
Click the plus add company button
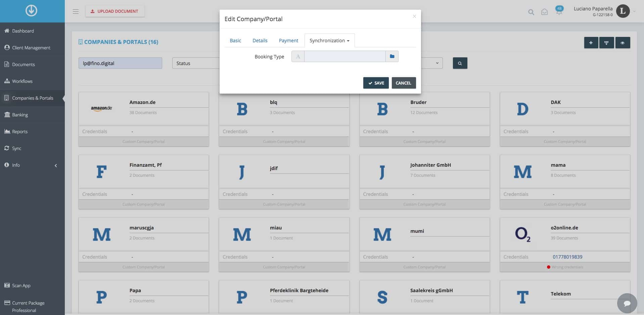tap(591, 43)
